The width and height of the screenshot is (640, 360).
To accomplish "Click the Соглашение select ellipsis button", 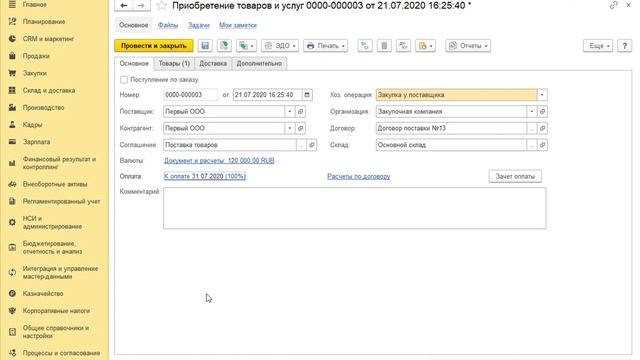I will [x=301, y=145].
